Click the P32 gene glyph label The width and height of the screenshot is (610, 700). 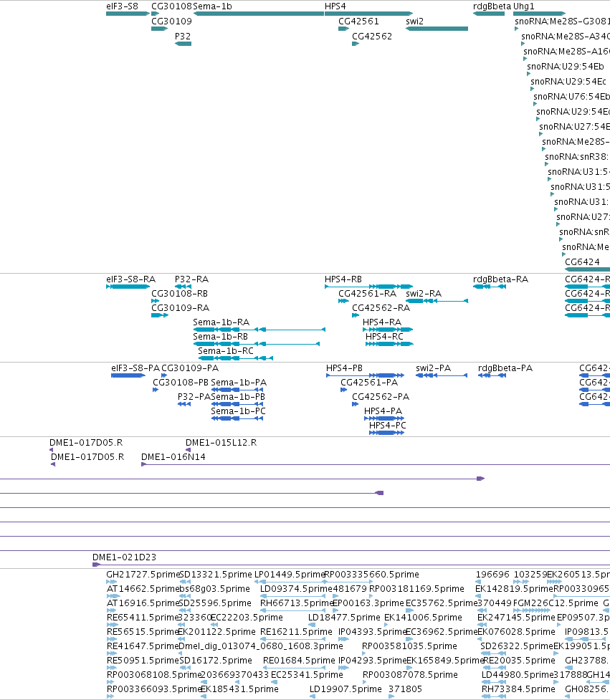[183, 36]
